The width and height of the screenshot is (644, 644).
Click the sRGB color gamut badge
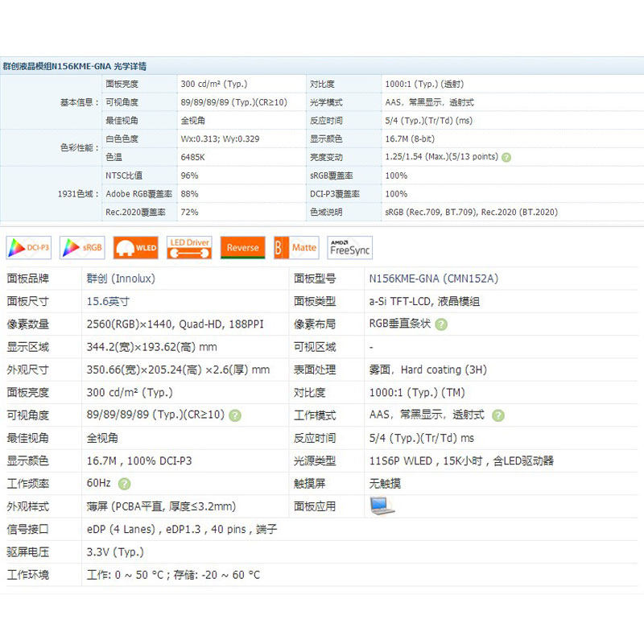pyautogui.click(x=82, y=248)
